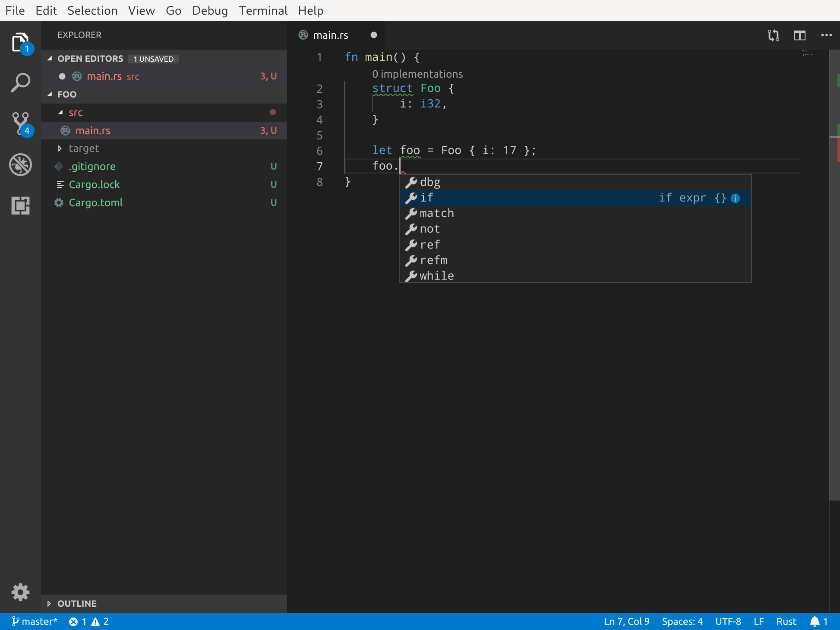Expand the target folder
Viewport: 840px width, 630px height.
coord(60,148)
